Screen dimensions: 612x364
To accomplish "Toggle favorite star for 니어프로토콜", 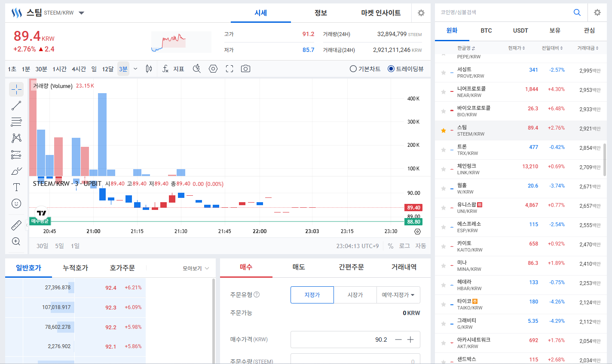I will [443, 92].
